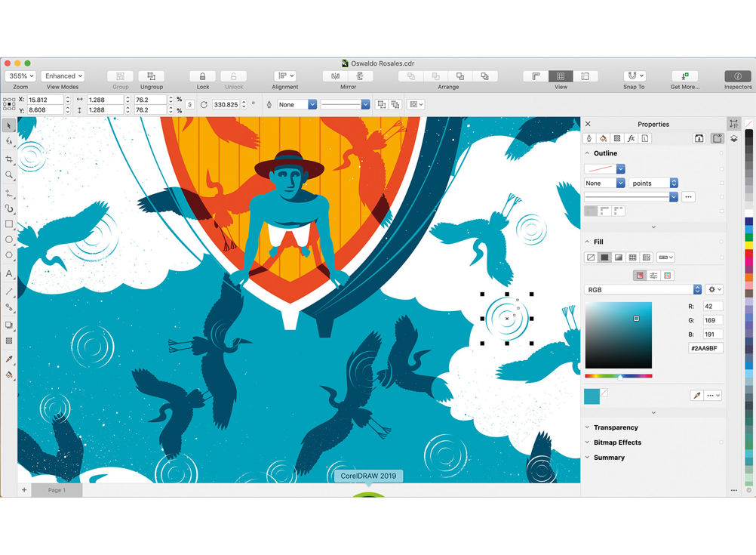Activate the Zoom magnifier tool
The height and width of the screenshot is (555, 756).
pos(9,174)
